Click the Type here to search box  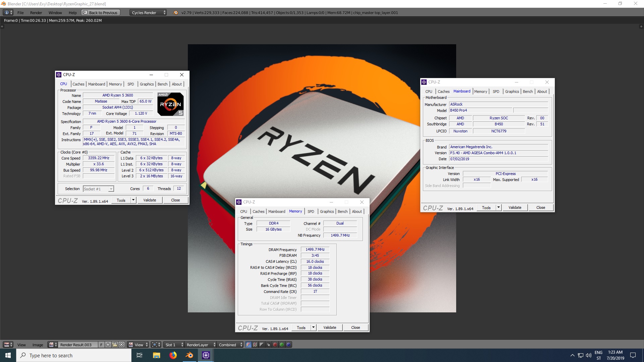74,355
